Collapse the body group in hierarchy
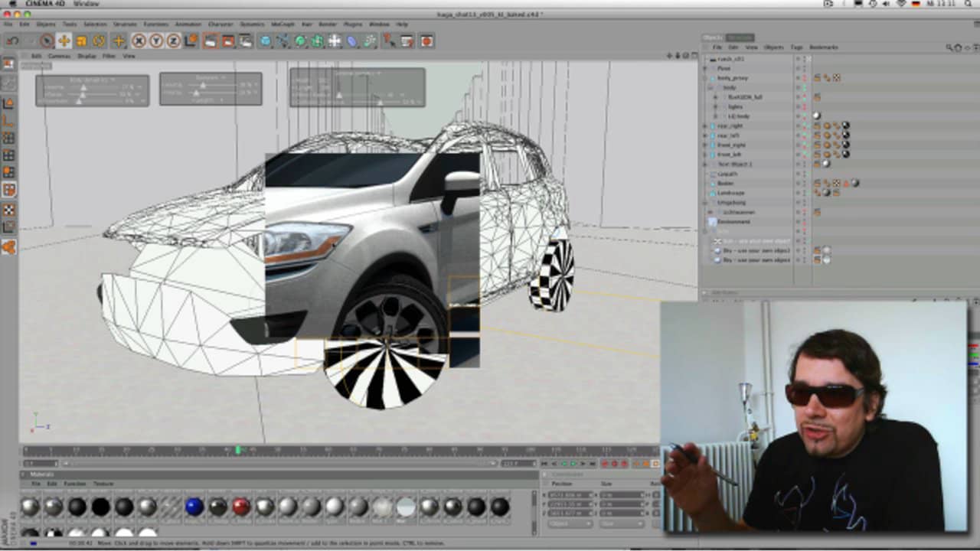Image resolution: width=980 pixels, height=551 pixels. click(710, 87)
